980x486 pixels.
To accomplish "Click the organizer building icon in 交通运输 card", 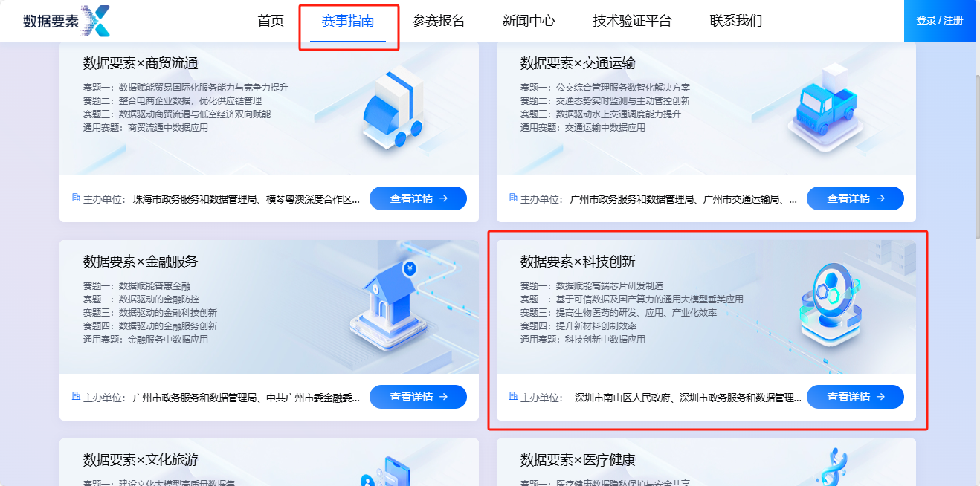I will (512, 198).
